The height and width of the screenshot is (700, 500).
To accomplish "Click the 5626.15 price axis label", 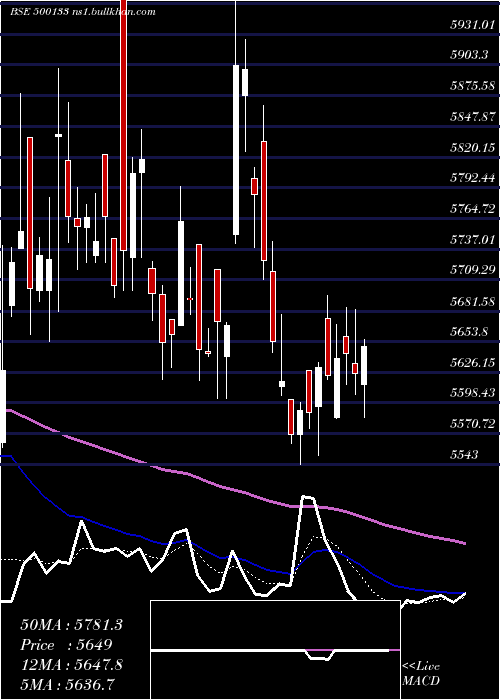I will [x=473, y=362].
